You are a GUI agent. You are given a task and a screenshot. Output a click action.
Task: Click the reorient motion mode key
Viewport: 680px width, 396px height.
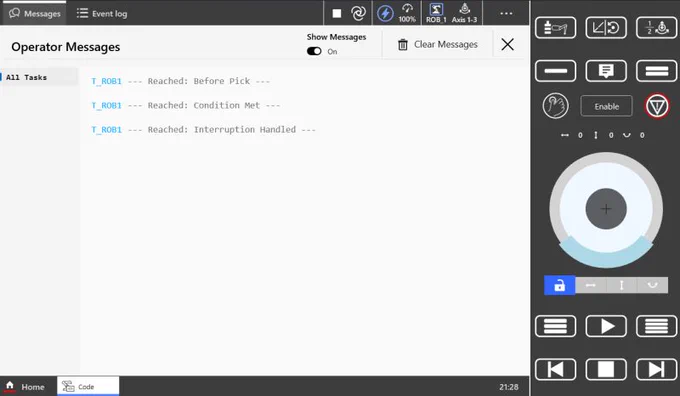[606, 28]
